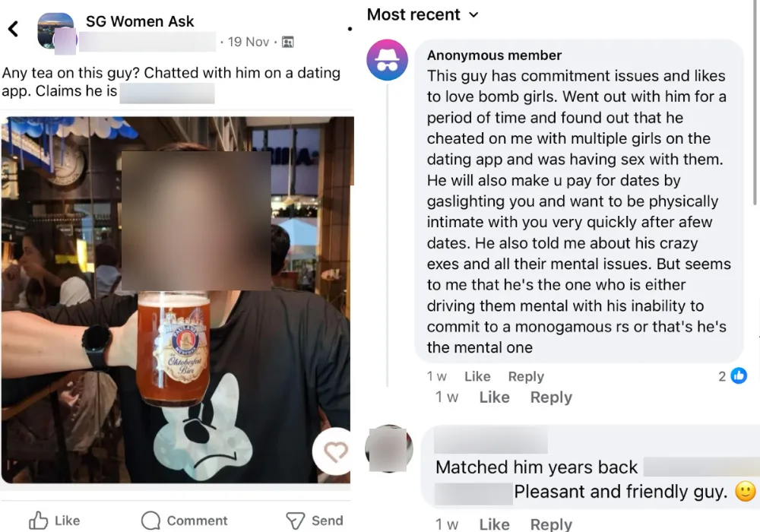Screen dimensions: 760x532
Task: Like the 'Matched him years back' comment
Action: [495, 524]
